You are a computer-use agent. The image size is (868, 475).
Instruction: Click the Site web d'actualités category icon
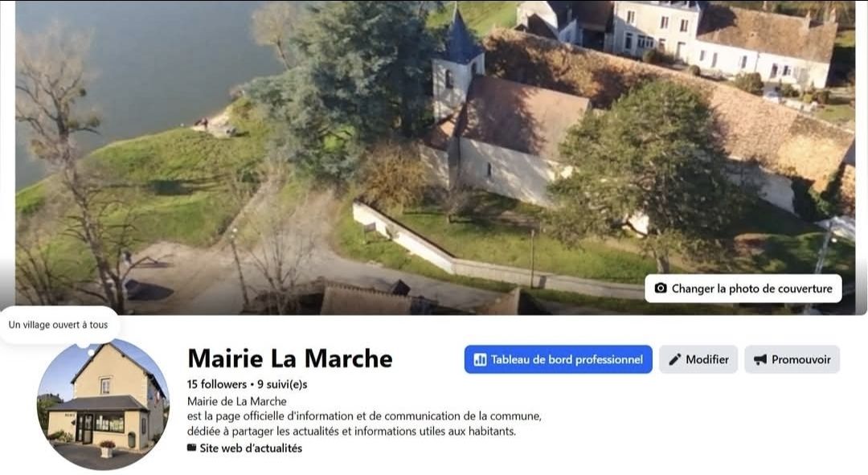tap(191, 448)
